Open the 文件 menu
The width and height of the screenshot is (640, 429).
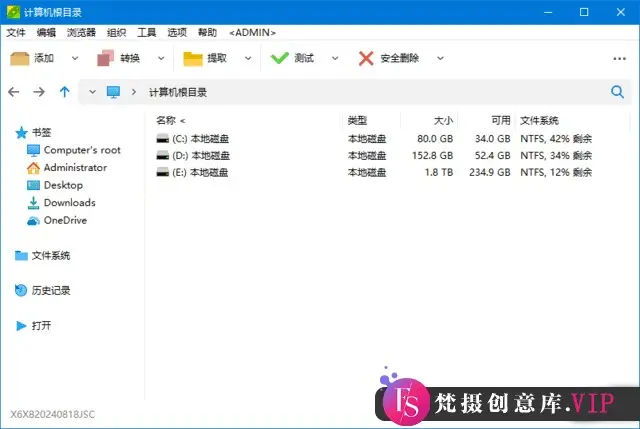(16, 33)
